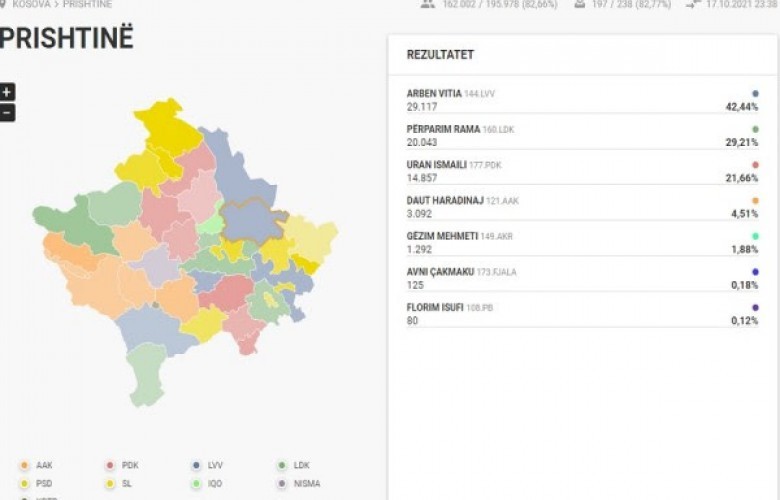The height and width of the screenshot is (500, 780).
Task: Zoom out the map with minus button
Action: [7, 113]
